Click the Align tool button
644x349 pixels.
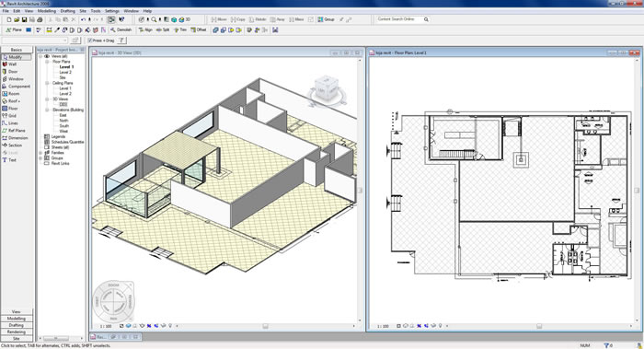(x=145, y=30)
